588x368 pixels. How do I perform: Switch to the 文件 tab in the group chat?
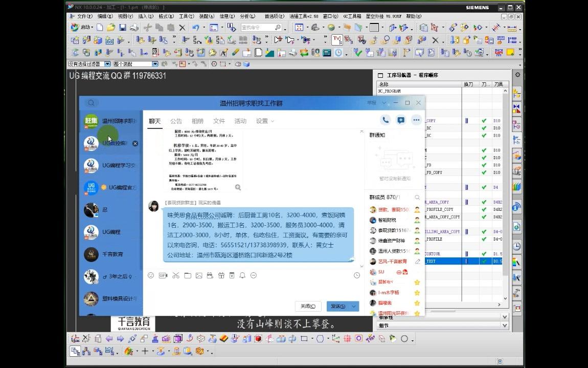click(219, 120)
